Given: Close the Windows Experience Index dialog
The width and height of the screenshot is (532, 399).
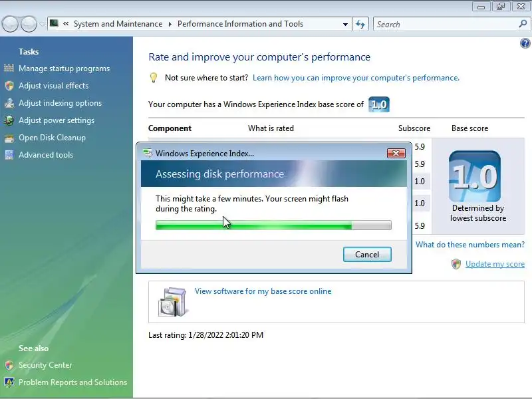Looking at the screenshot, I should pos(396,154).
